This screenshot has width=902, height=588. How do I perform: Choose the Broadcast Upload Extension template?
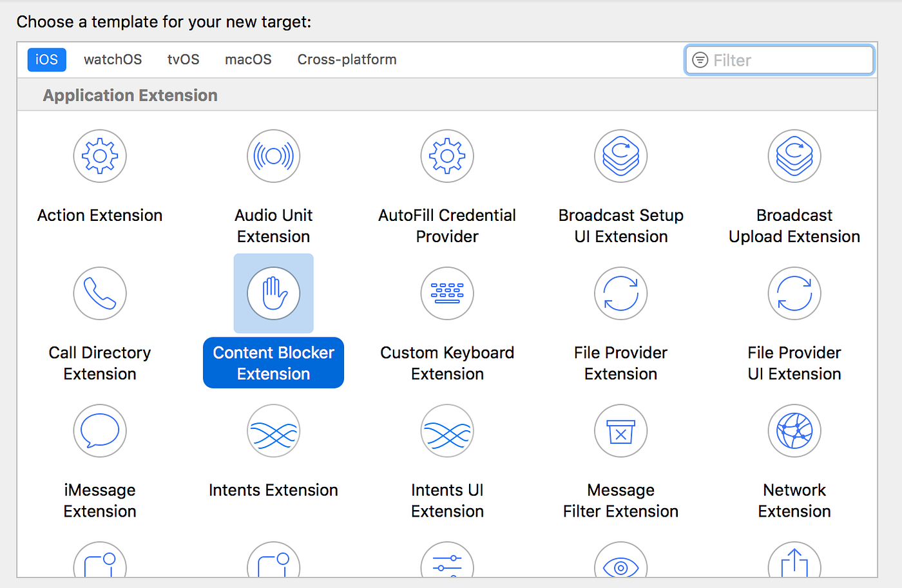(794, 156)
